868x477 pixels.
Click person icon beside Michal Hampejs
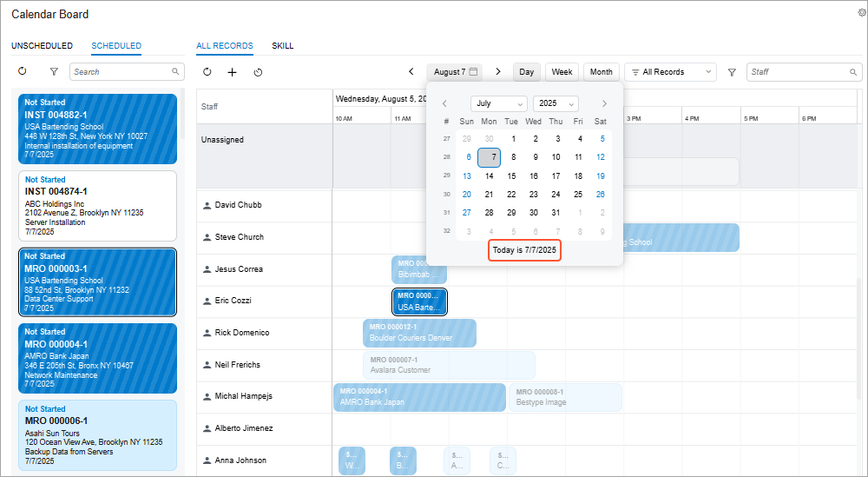pyautogui.click(x=207, y=397)
